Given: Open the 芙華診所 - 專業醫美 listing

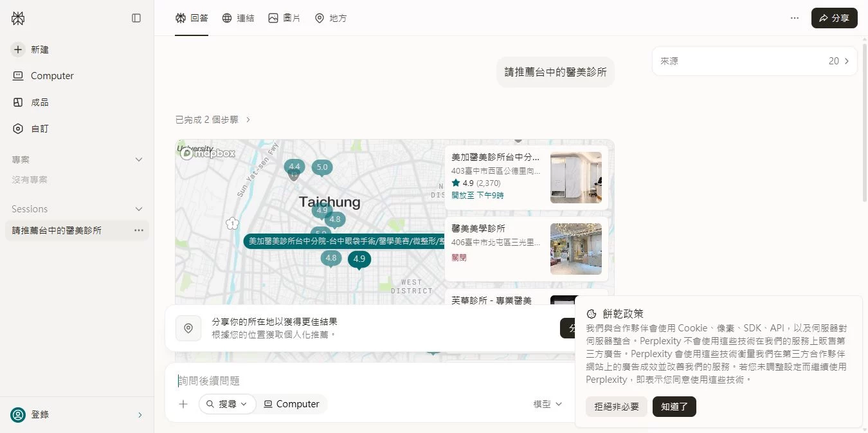Looking at the screenshot, I should (x=492, y=300).
